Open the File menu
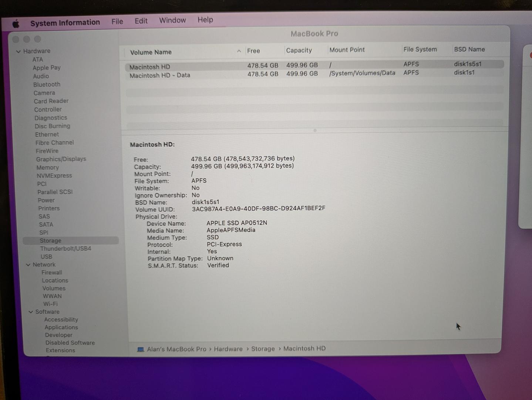 click(117, 21)
